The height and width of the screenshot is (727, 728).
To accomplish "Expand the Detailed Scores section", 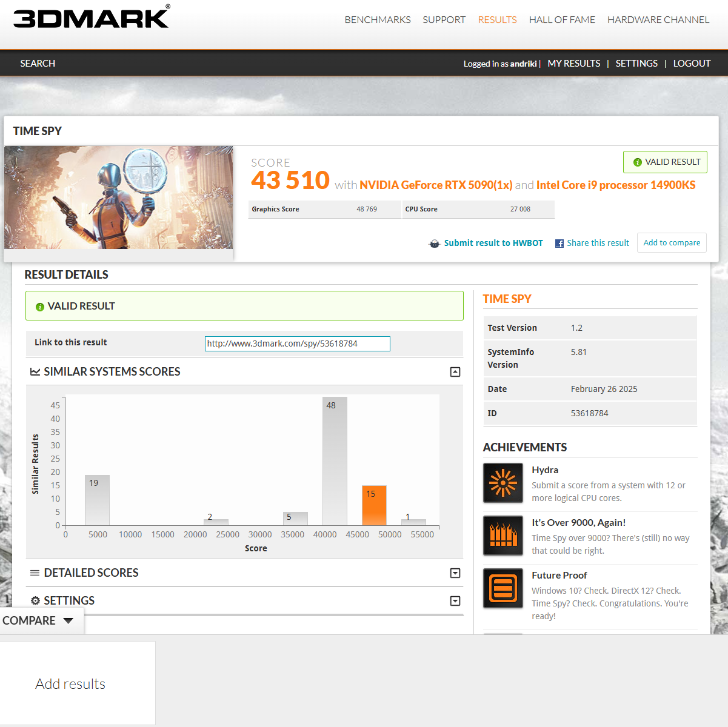I will click(x=455, y=573).
